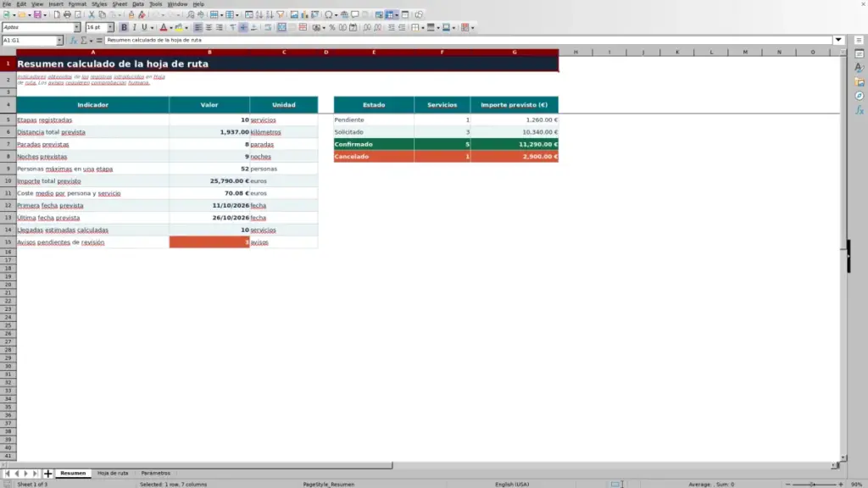Screen dimensions: 868x488
Task: Open the Data menu
Action: [x=138, y=4]
